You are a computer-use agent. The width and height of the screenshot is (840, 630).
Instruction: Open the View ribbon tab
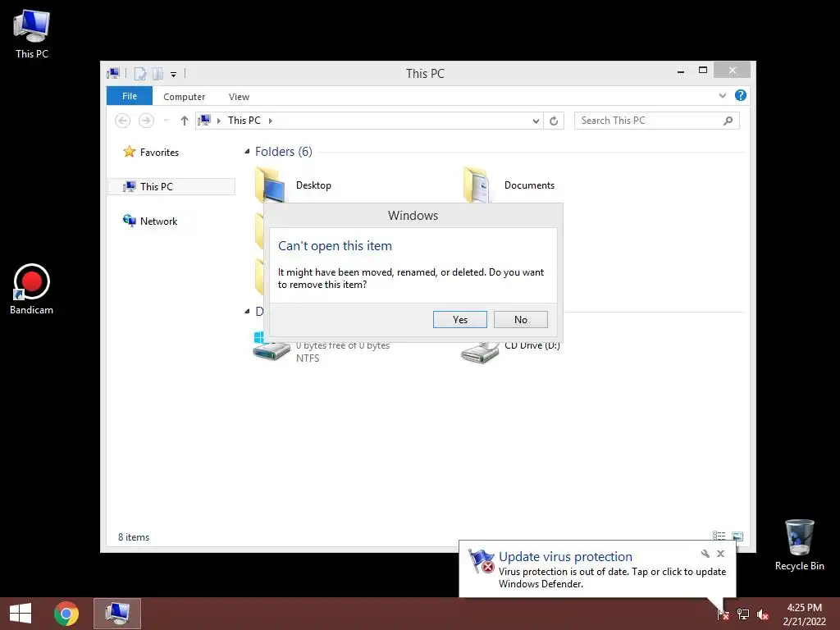tap(239, 97)
